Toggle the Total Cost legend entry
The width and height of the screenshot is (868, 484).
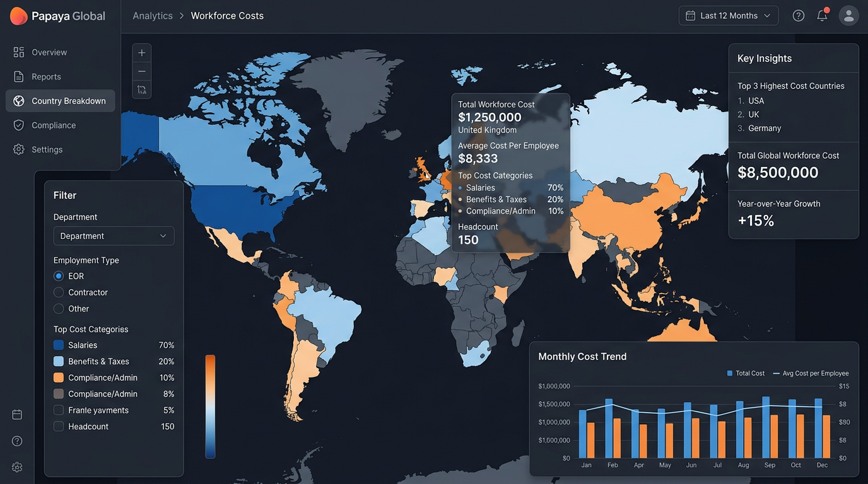[746, 373]
